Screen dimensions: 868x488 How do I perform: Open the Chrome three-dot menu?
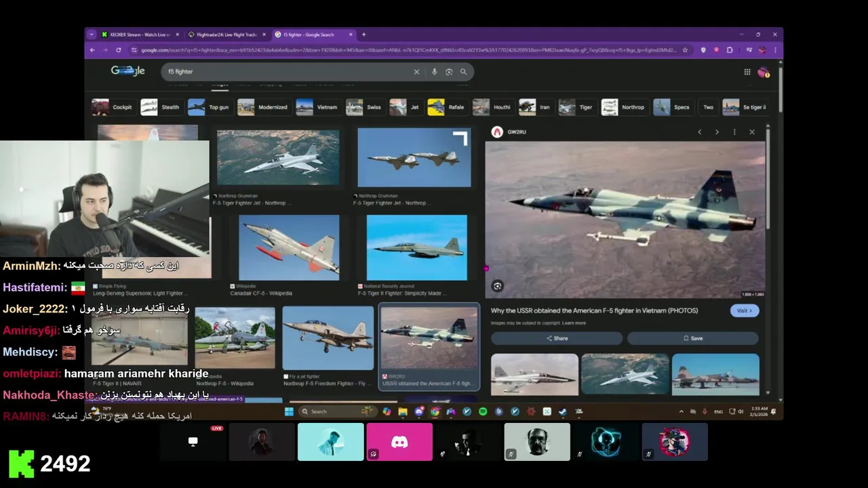(x=775, y=50)
